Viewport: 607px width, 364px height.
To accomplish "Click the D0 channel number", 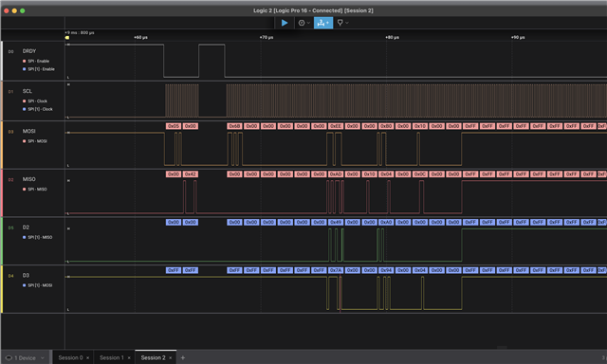I will point(10,51).
